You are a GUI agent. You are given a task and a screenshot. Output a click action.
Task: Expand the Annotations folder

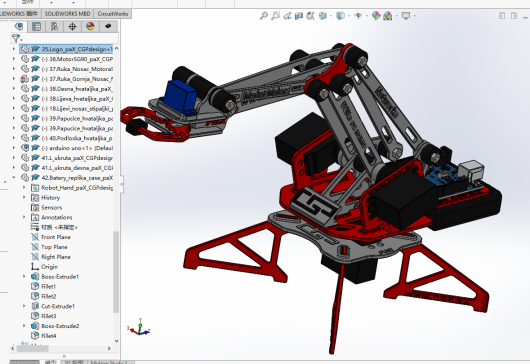(24, 217)
